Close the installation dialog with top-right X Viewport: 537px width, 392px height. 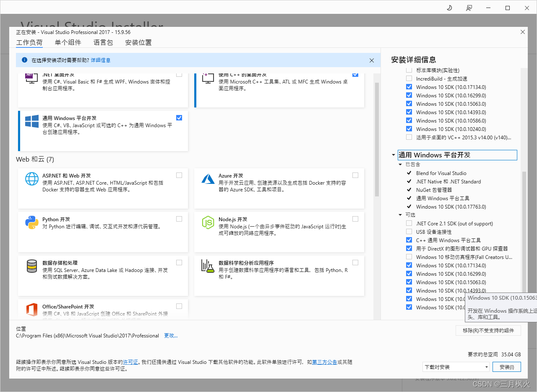[523, 32]
